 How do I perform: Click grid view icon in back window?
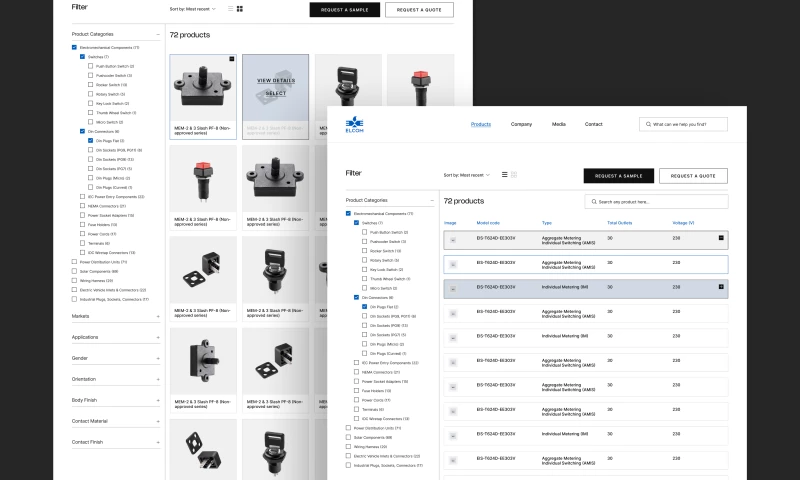coord(240,9)
